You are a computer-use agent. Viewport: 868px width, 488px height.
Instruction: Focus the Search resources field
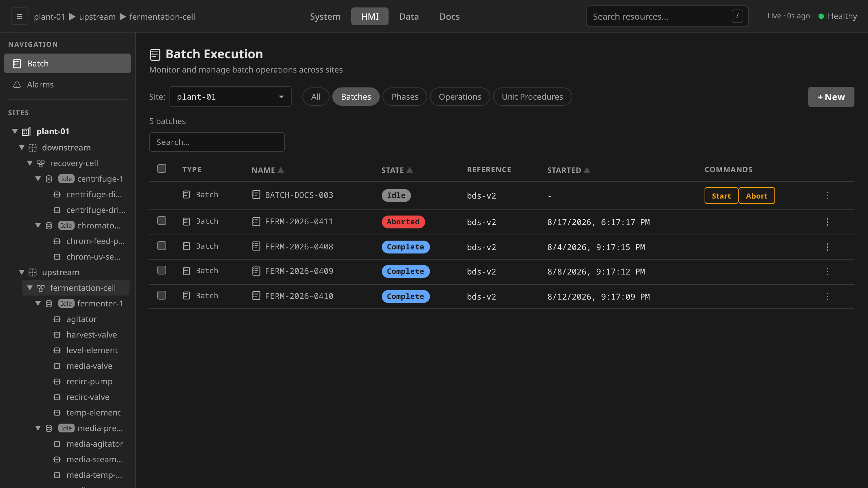667,16
